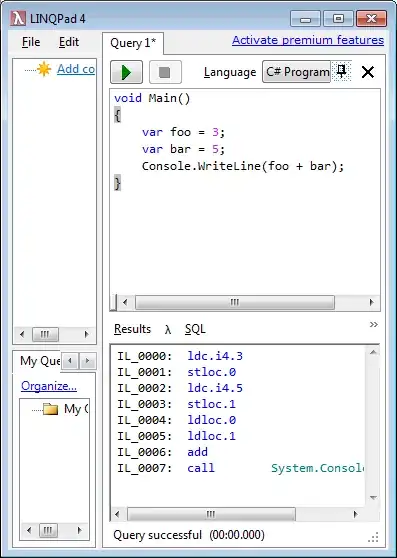Click the gray stop execution button
Viewport: 397px width, 558px height.
[x=165, y=72]
